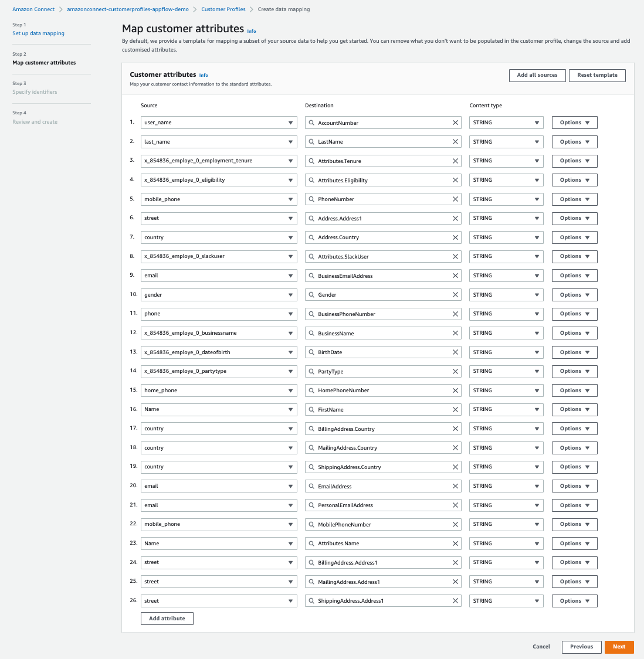This screenshot has width=644, height=659.
Task: Click into BillingAddress.Address1 destination field
Action: point(383,562)
